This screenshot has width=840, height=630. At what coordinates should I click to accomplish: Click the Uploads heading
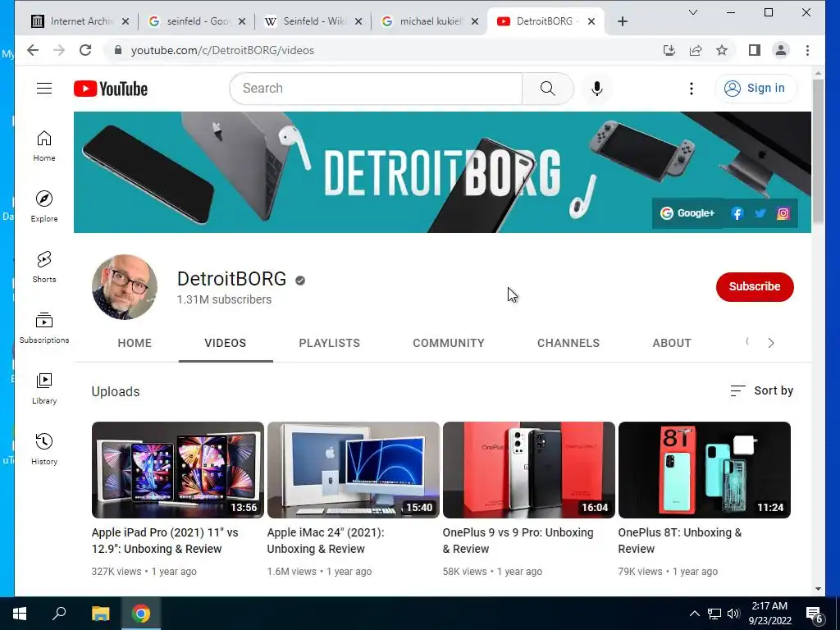click(x=116, y=391)
